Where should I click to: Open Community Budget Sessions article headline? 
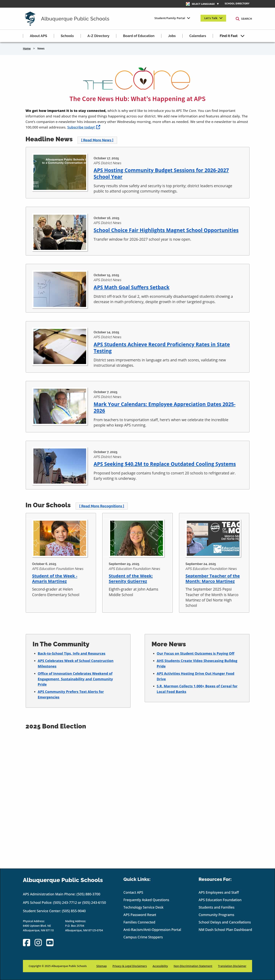click(x=161, y=173)
